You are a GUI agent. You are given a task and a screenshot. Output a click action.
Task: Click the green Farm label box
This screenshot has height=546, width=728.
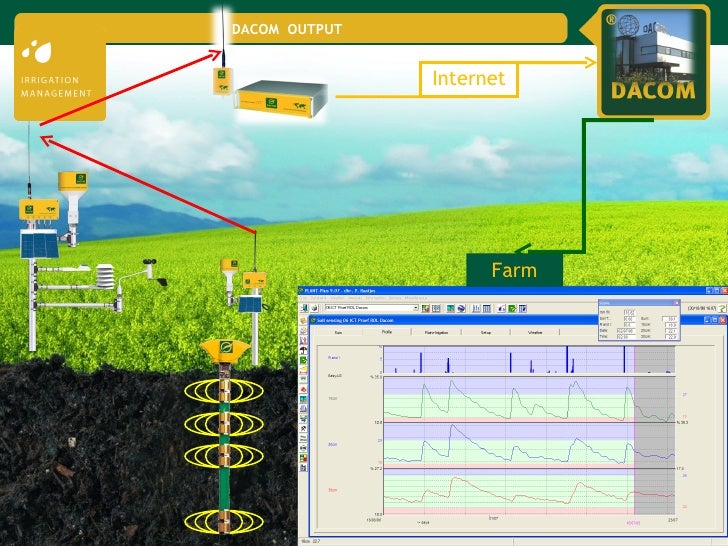514,270
